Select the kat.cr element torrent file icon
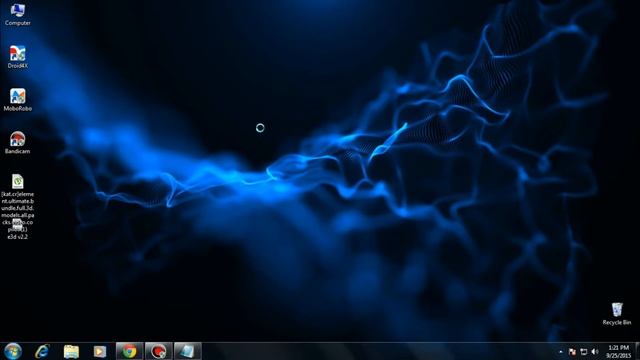640x360 pixels. [x=18, y=182]
